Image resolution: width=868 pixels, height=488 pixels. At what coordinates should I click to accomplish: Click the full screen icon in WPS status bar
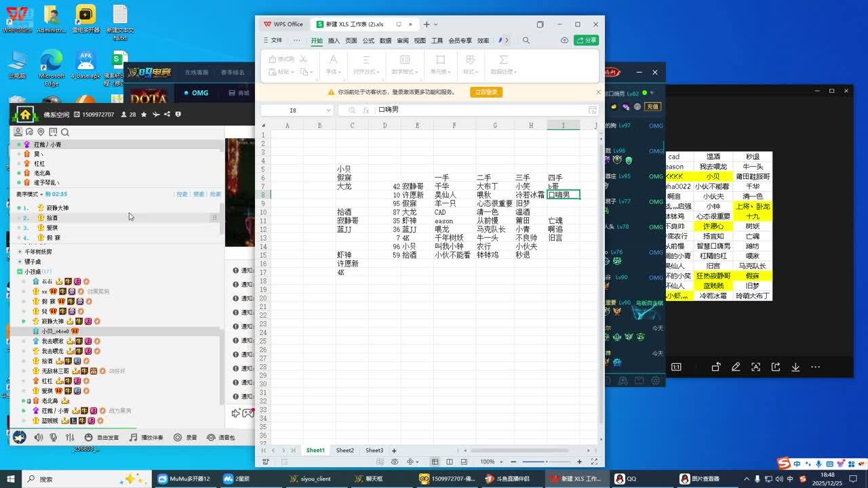(593, 462)
